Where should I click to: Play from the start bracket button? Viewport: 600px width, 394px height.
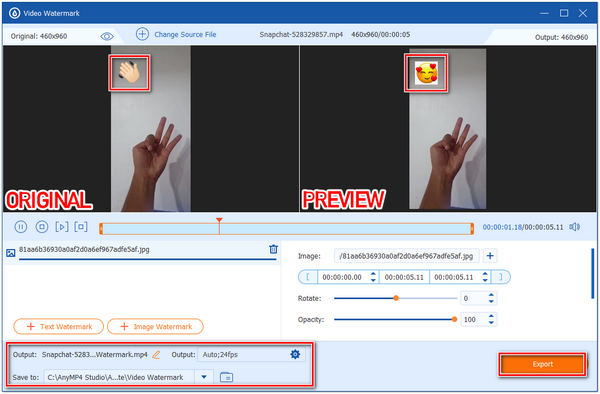[x=62, y=227]
